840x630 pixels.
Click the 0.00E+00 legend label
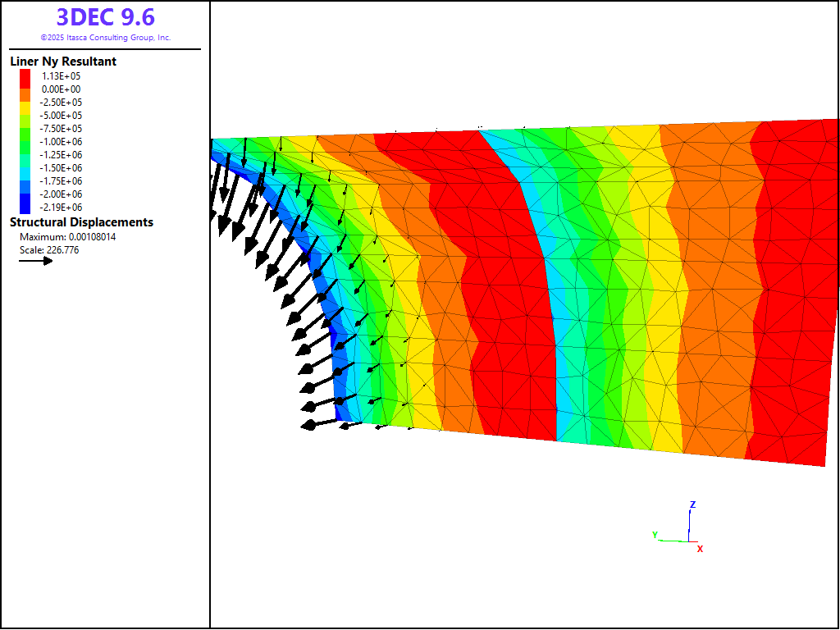(x=62, y=89)
